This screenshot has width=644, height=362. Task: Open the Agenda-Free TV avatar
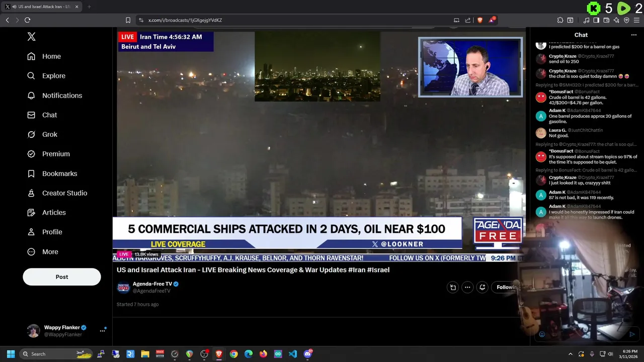(123, 288)
